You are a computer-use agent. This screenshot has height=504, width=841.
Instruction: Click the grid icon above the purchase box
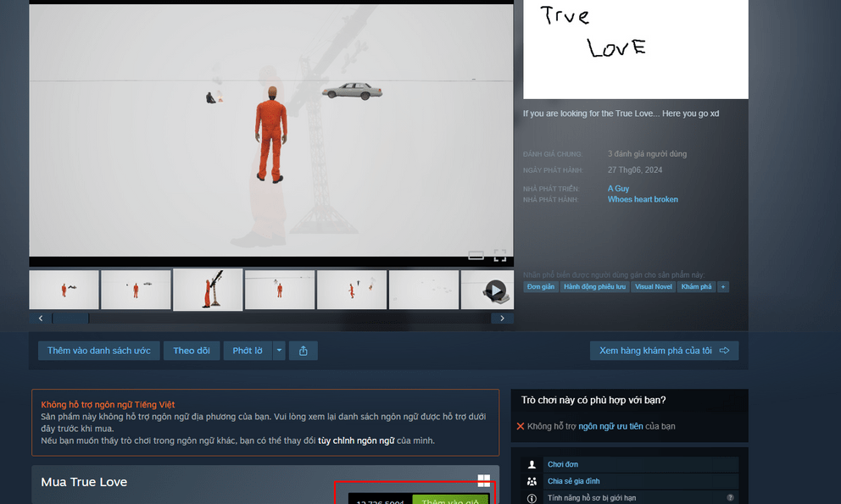click(x=485, y=479)
